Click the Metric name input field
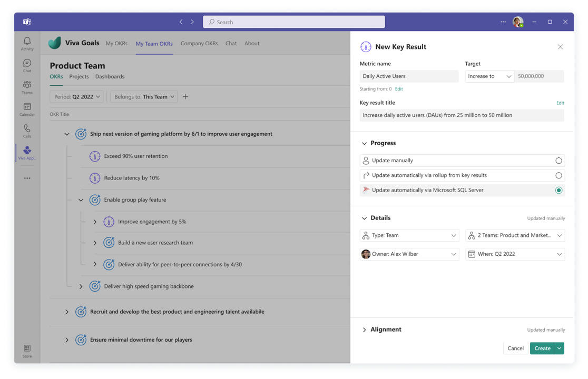The image size is (588, 379). [x=409, y=76]
